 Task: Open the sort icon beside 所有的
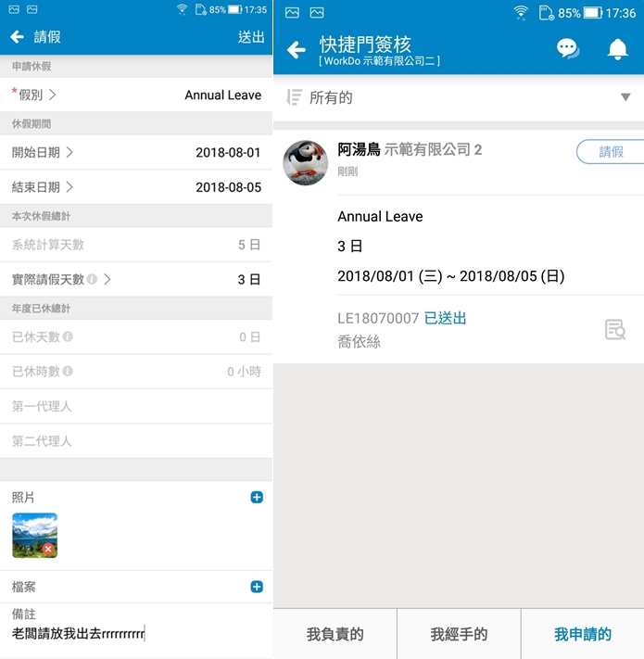(x=294, y=97)
